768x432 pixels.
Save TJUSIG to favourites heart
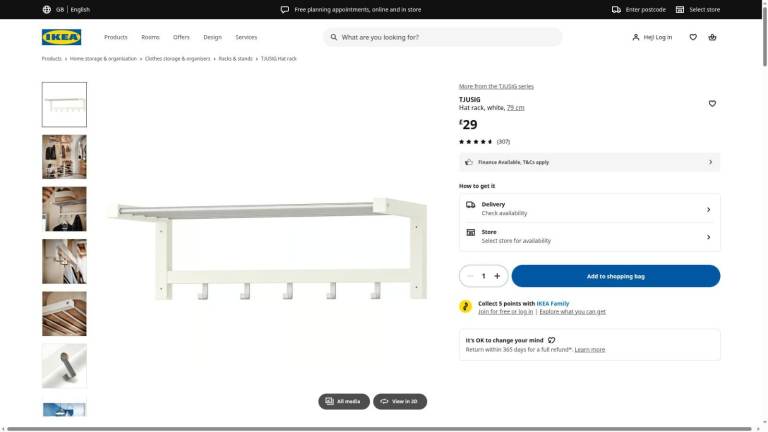[x=712, y=103]
